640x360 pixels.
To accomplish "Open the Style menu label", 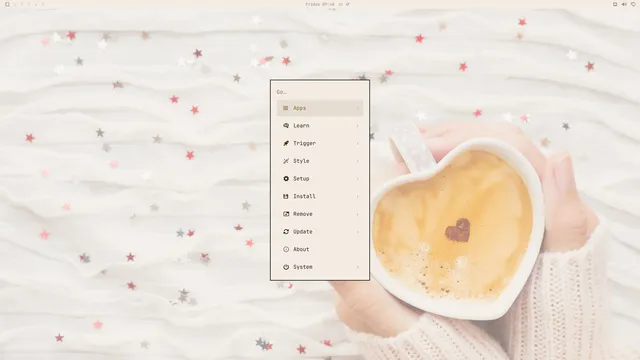I will click(x=301, y=161).
